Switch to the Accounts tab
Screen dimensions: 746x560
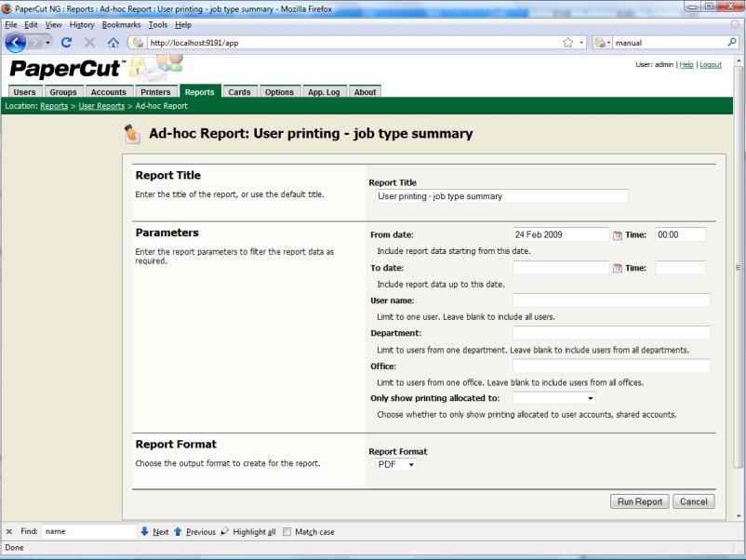click(x=109, y=92)
